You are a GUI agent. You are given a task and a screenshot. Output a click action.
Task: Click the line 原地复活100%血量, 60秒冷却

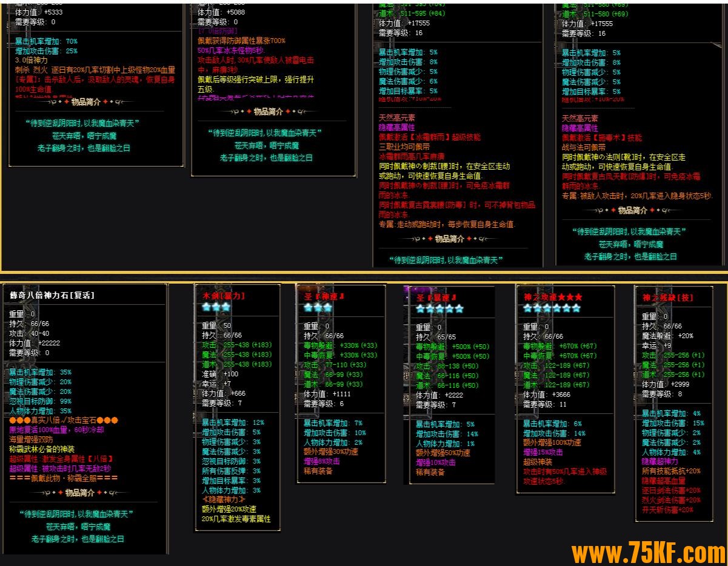coord(56,430)
